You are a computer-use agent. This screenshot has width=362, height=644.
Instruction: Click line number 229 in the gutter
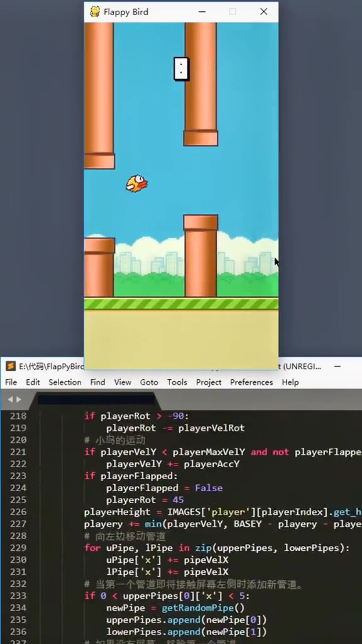(18, 548)
